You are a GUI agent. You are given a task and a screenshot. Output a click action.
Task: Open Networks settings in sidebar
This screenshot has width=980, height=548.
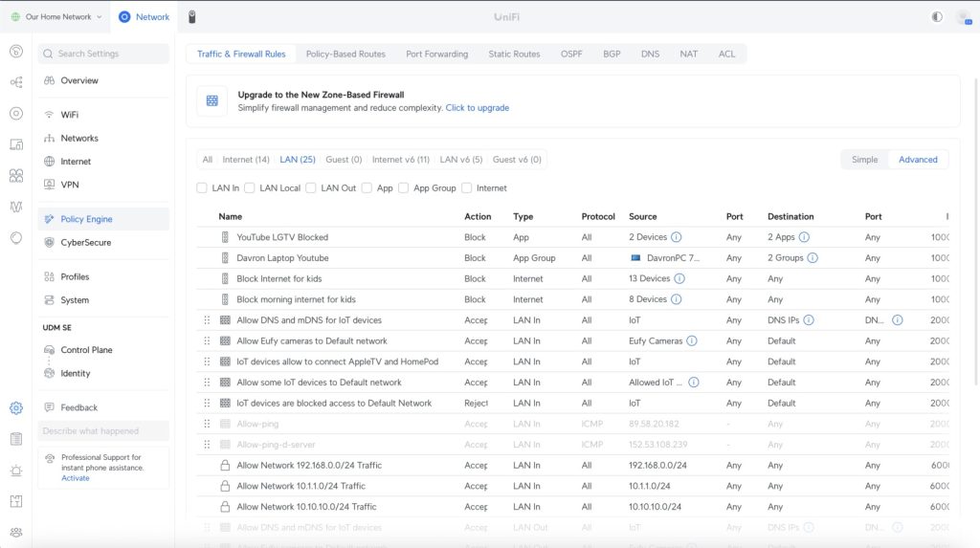[x=103, y=138]
